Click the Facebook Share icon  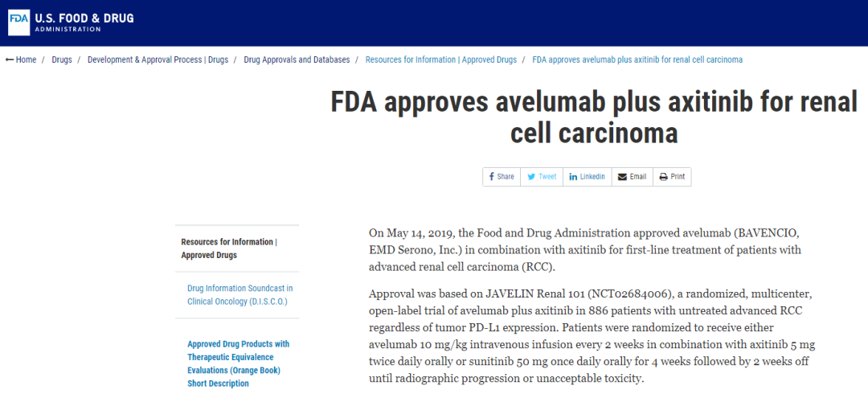[492, 177]
